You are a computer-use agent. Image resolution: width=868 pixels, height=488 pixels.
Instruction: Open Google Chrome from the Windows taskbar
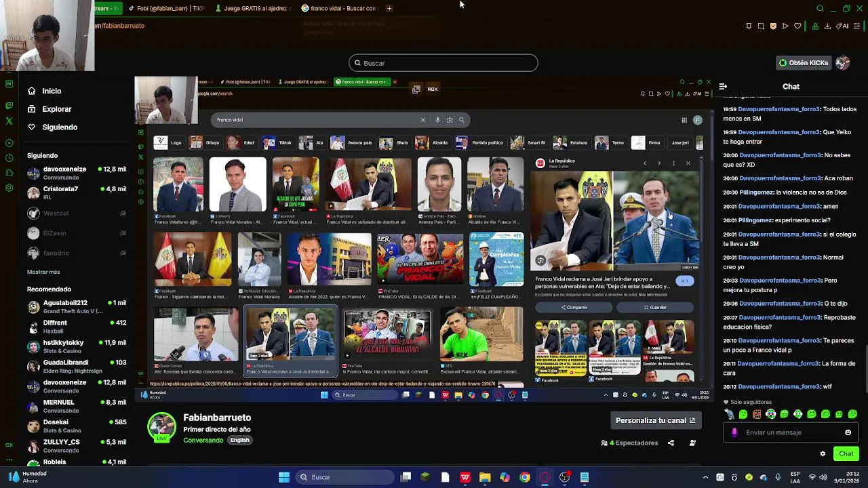click(x=525, y=477)
